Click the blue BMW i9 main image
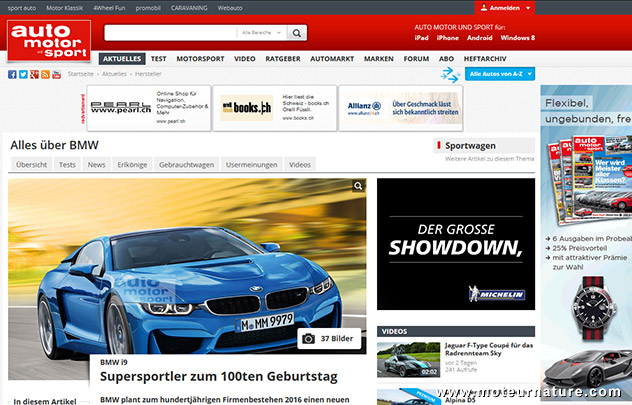 [187, 266]
